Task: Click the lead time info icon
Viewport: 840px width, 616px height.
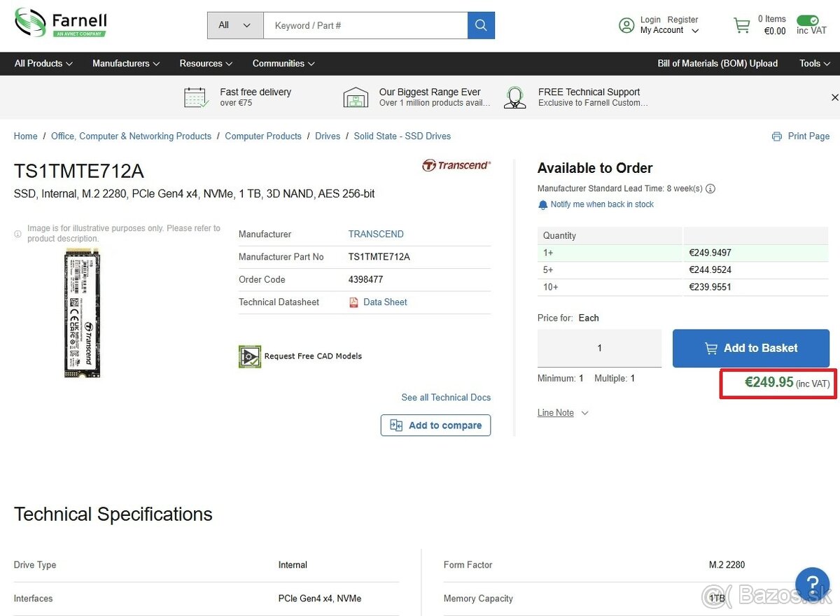Action: pyautogui.click(x=710, y=189)
